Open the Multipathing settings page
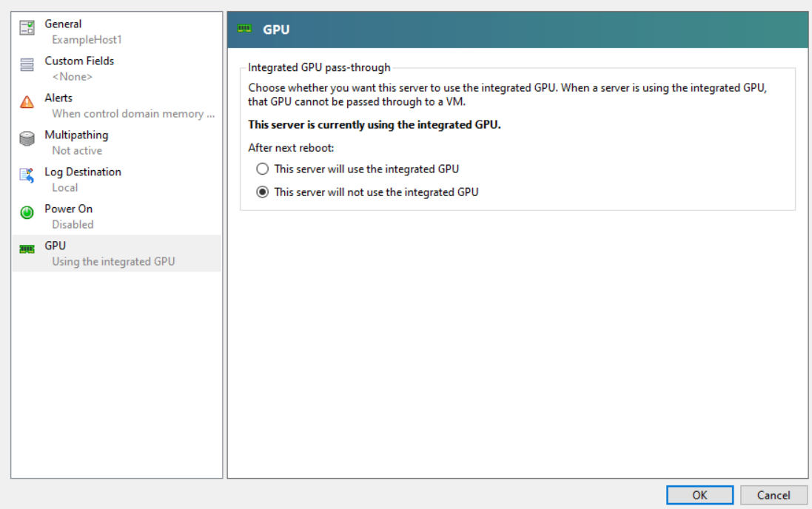Screen dimensions: 812x509 coord(89,141)
